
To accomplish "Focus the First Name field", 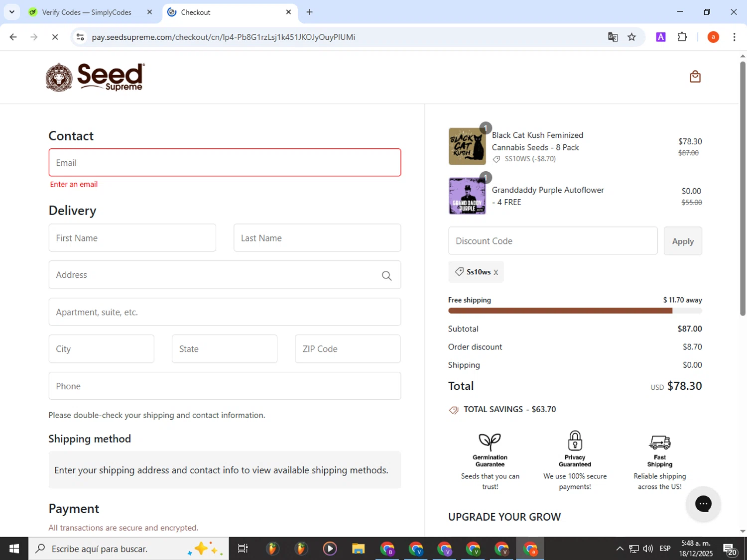I will click(132, 238).
